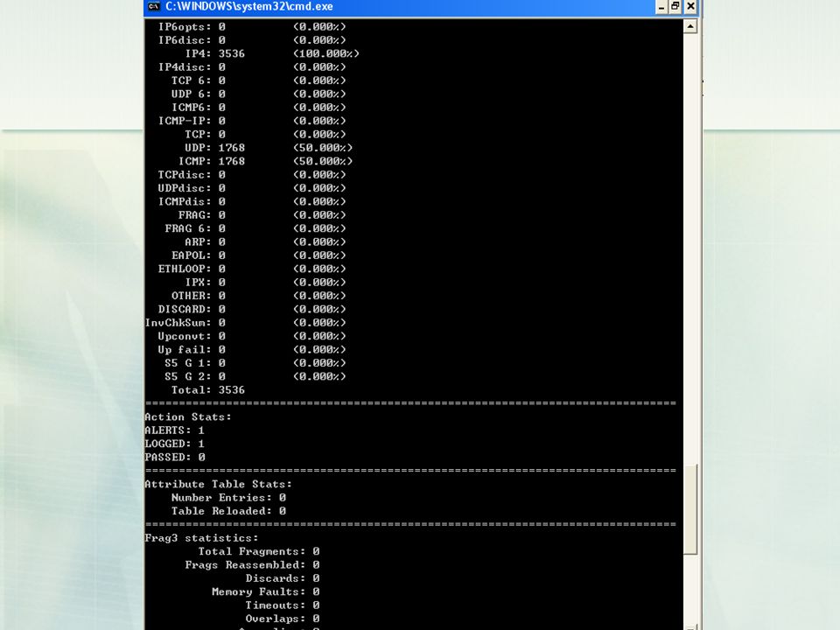Click the cmd.exe title bar icon
Image resolution: width=840 pixels, height=630 pixels.
(154, 6)
